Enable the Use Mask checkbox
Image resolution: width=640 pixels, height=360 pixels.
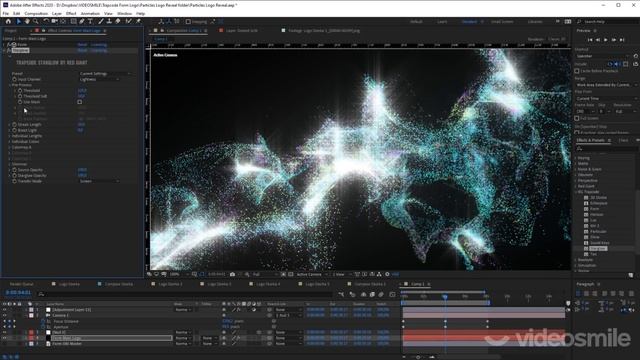pyautogui.click(x=80, y=102)
